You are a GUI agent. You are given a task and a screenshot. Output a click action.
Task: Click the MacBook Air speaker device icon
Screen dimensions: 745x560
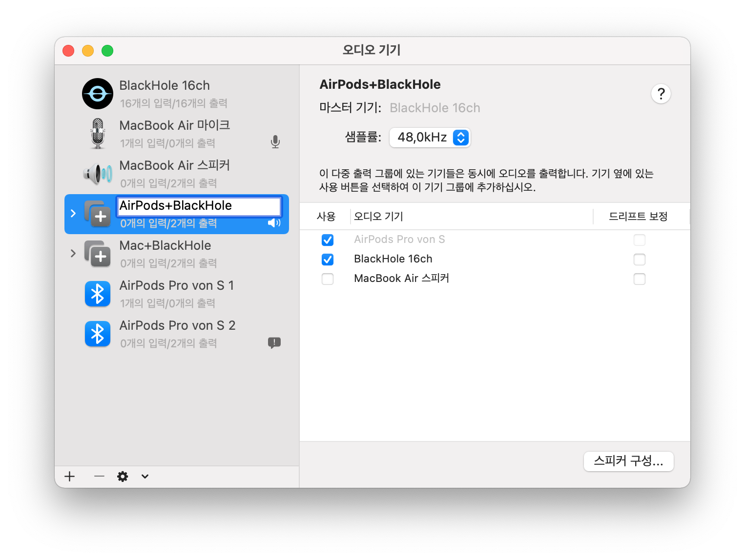(x=98, y=174)
